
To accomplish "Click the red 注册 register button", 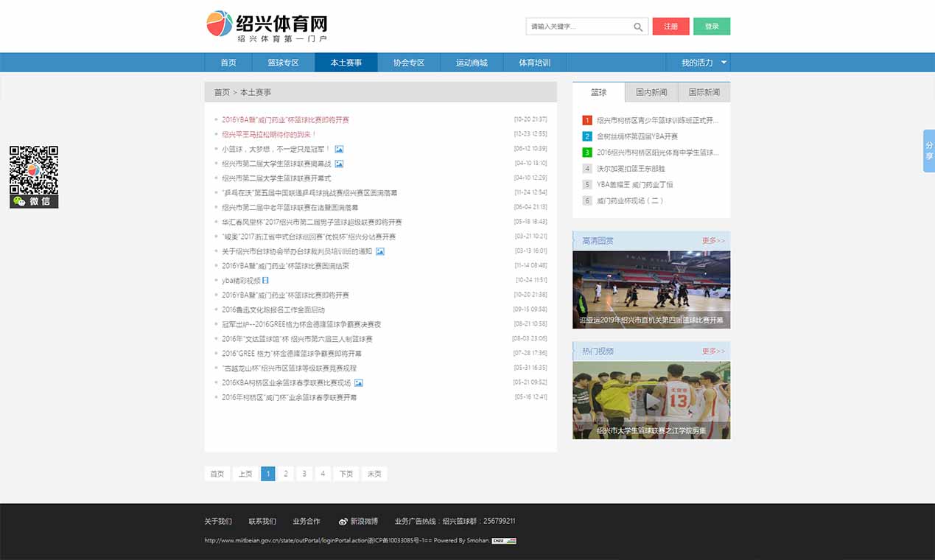I will pyautogui.click(x=671, y=27).
